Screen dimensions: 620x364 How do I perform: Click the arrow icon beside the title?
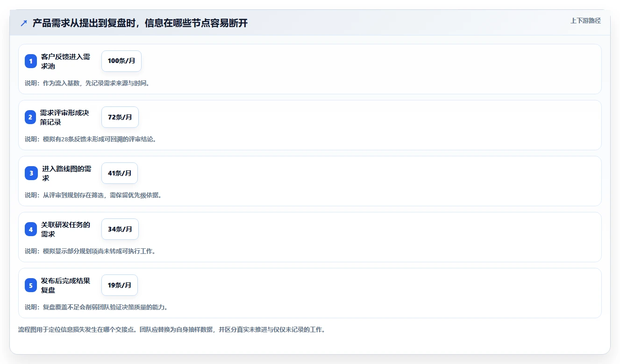(24, 23)
